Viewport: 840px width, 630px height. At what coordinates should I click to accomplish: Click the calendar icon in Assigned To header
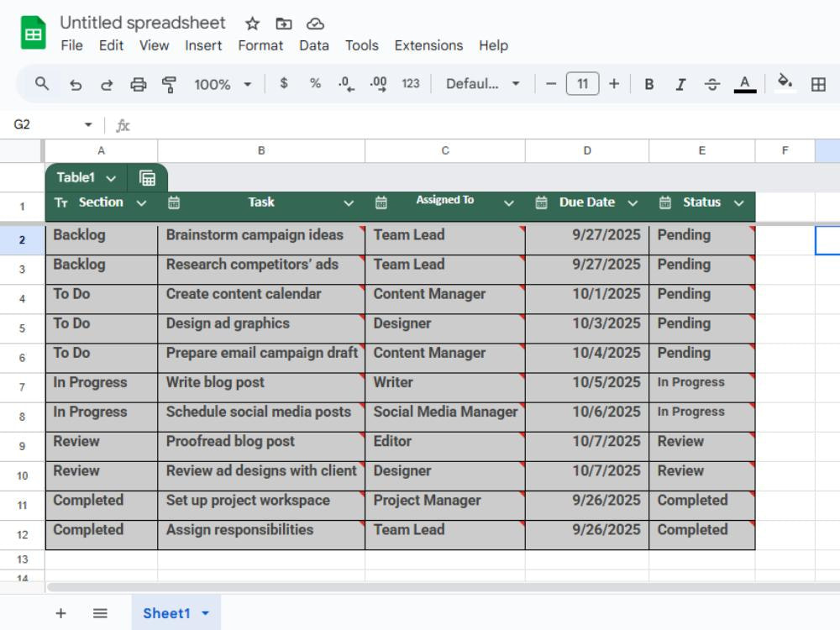pyautogui.click(x=381, y=202)
